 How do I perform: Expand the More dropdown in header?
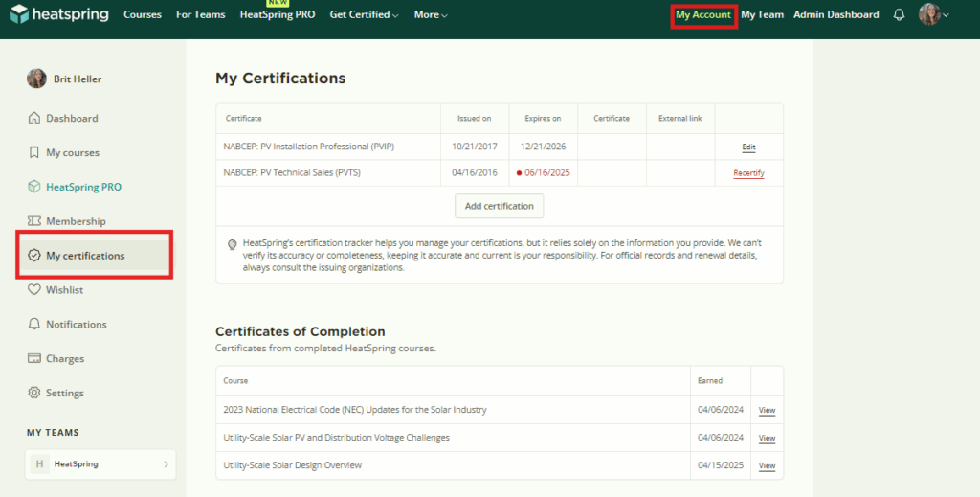[431, 15]
